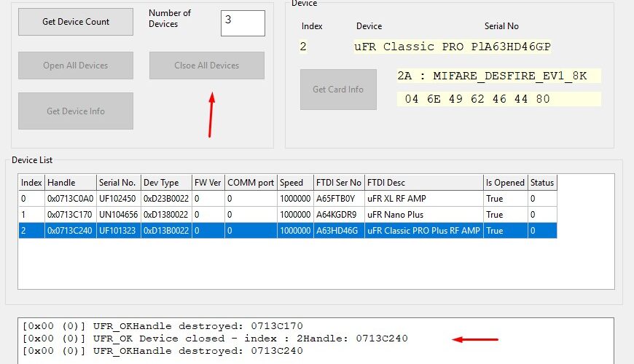Click the Dev Type column header
This screenshot has width=634, height=364.
tap(166, 183)
